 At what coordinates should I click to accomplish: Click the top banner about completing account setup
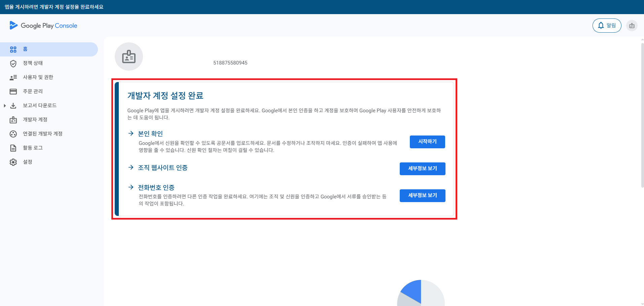coord(322,7)
